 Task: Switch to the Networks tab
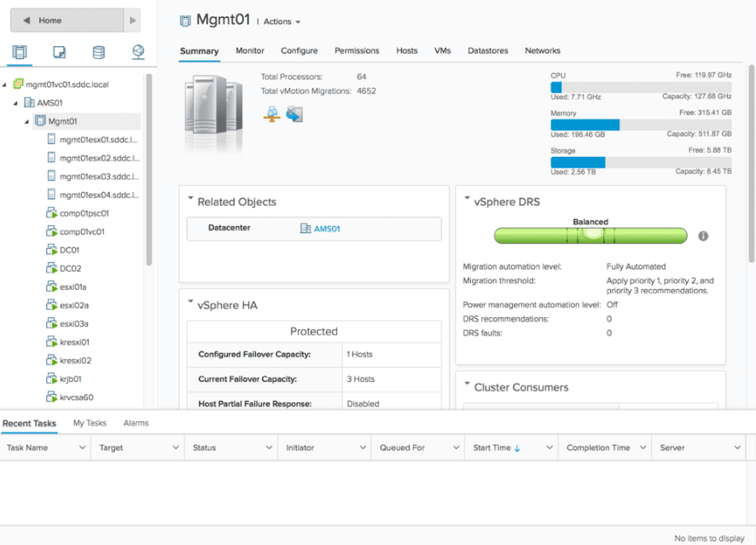[543, 50]
